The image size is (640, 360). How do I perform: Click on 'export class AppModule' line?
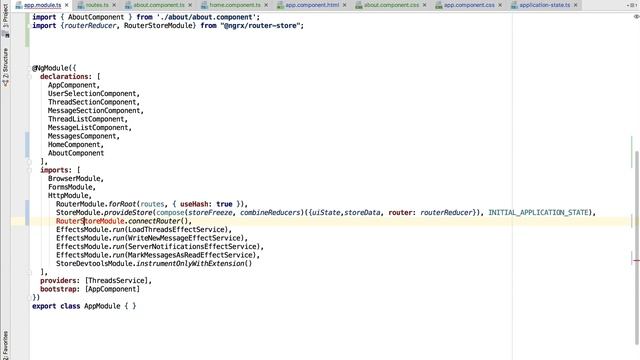point(84,306)
